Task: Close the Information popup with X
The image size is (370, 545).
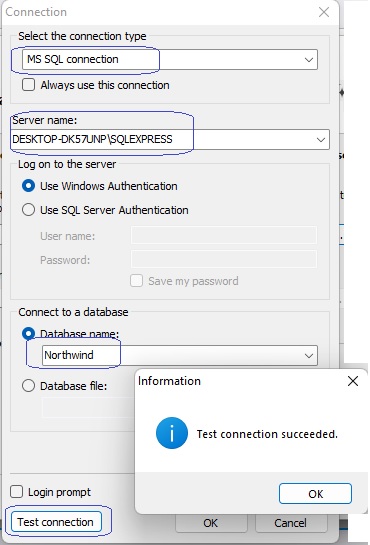Action: pos(353,381)
